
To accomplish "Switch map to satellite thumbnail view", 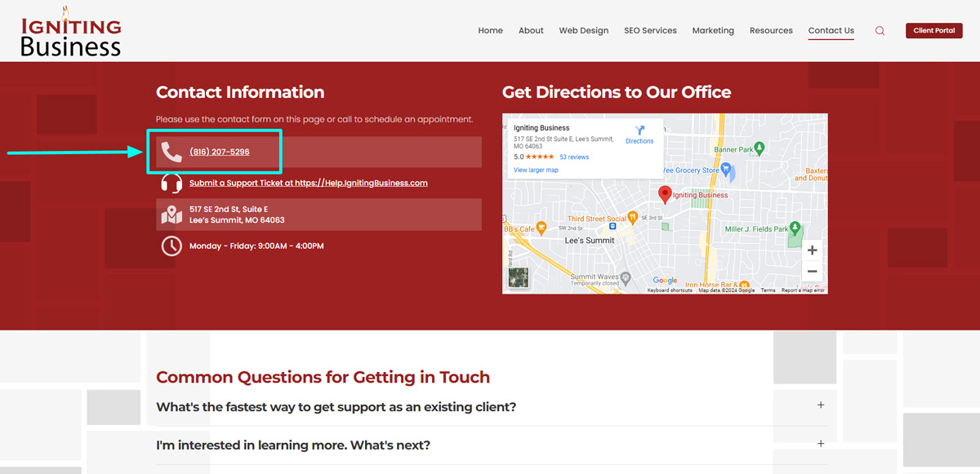I will point(519,277).
